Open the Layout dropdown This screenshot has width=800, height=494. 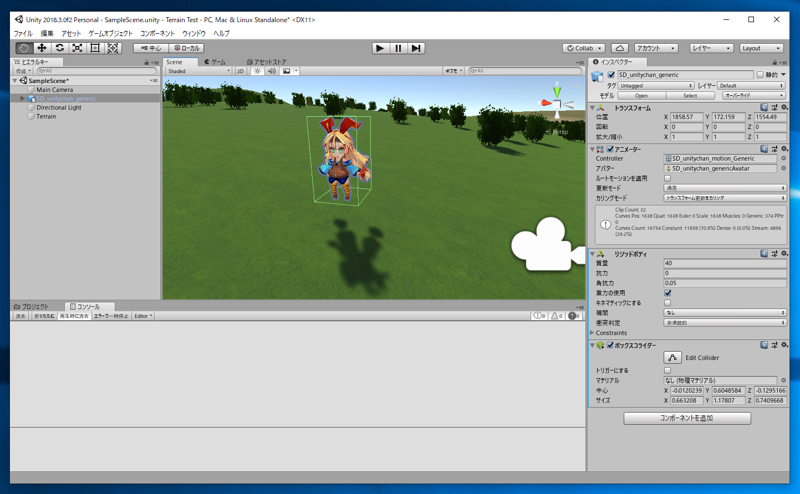[x=761, y=48]
